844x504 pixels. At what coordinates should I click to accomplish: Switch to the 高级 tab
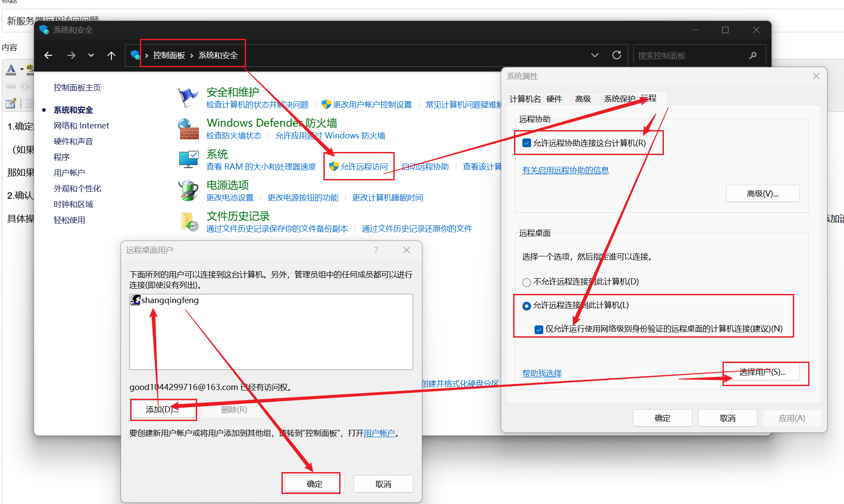[x=583, y=99]
